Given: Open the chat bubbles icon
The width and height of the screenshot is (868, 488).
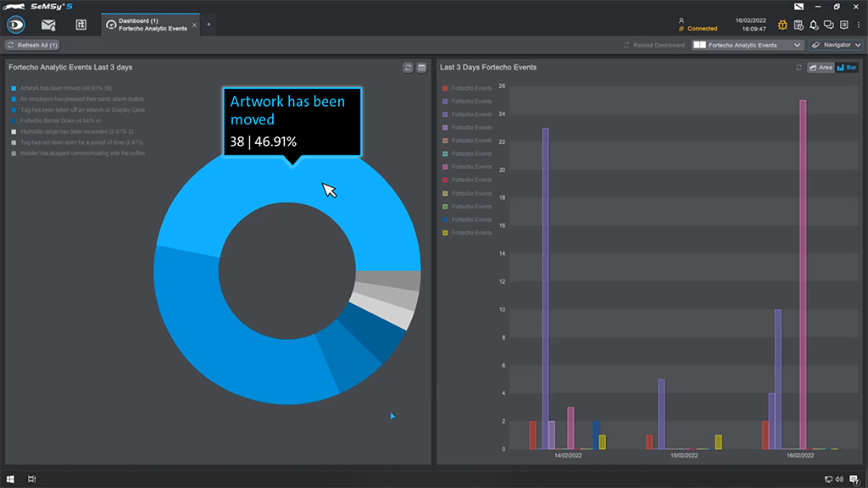Looking at the screenshot, I should (829, 25).
